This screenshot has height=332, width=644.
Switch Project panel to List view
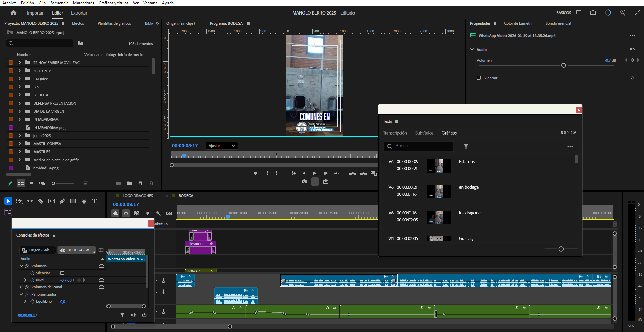pyautogui.click(x=21, y=183)
